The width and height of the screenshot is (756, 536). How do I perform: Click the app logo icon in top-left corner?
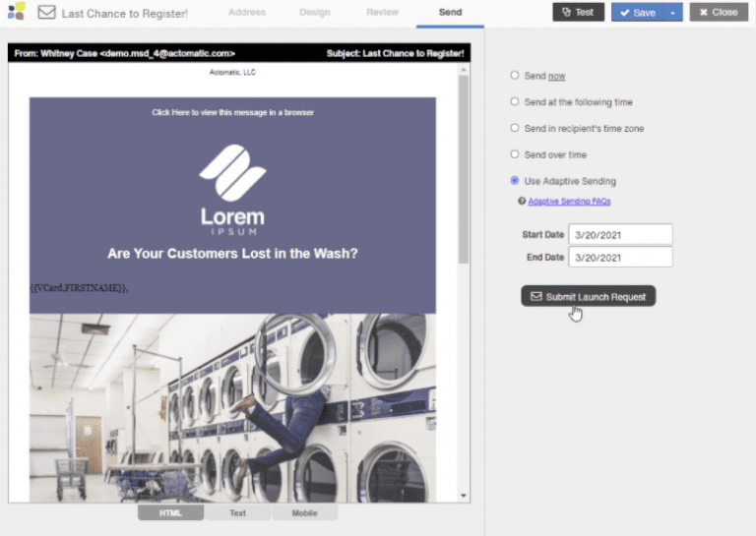coord(16,12)
